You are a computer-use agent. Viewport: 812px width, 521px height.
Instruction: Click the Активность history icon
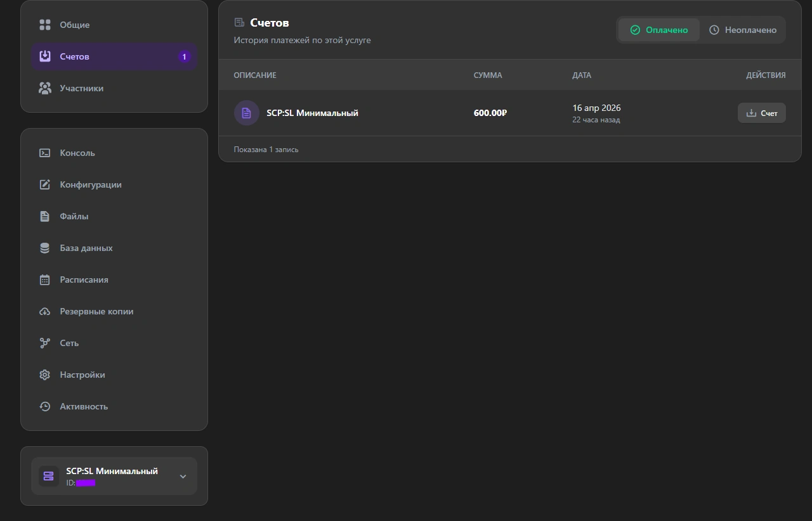click(44, 406)
